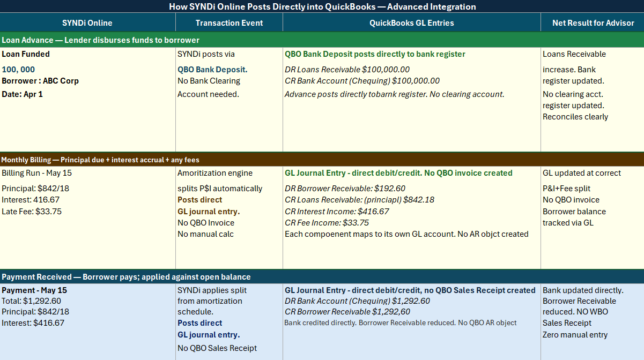The width and height of the screenshot is (644, 360).
Task: Click the "Date: Apr 1" entry
Action: [23, 94]
